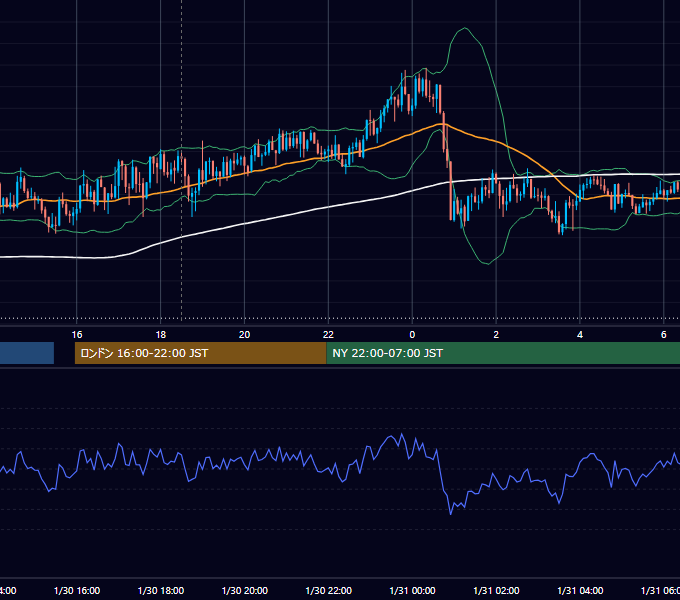Click the 1/31 04:00 date label
The image size is (680, 600).
(580, 591)
